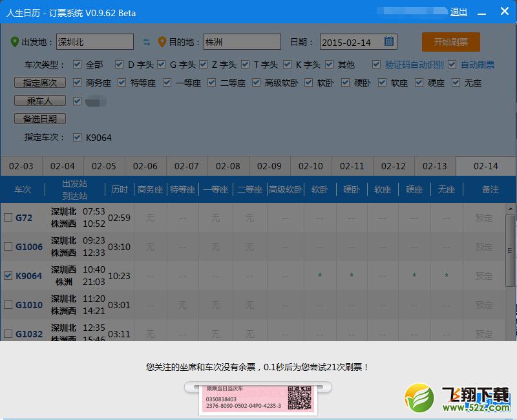Toggle 无座 seat checkbox
517x420 pixels.
[x=456, y=83]
